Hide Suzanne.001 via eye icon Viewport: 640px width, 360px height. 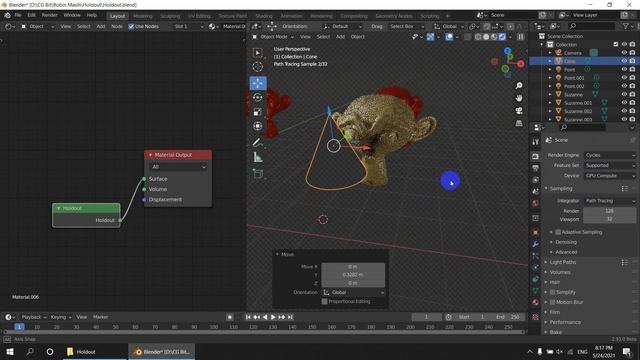(x=624, y=103)
